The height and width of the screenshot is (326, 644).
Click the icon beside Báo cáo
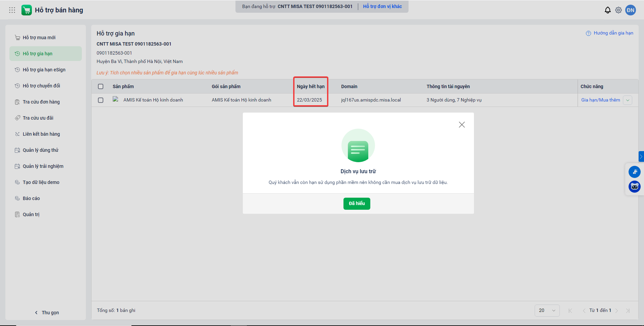pyautogui.click(x=17, y=198)
